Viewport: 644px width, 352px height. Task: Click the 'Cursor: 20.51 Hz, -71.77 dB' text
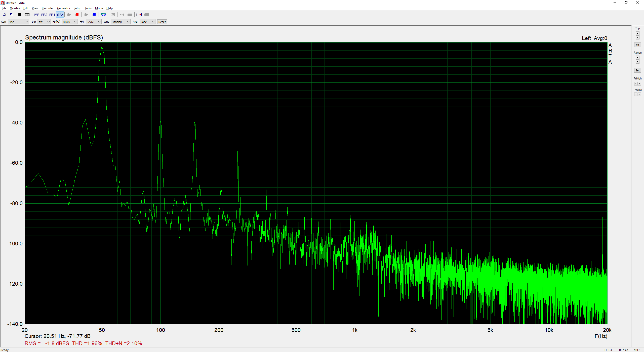58,336
